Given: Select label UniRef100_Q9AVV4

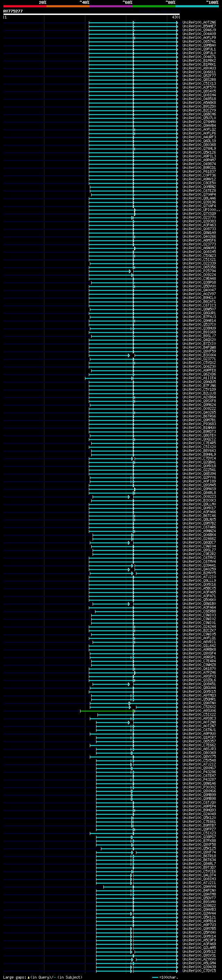Looking at the screenshot, I should click(199, 886).
